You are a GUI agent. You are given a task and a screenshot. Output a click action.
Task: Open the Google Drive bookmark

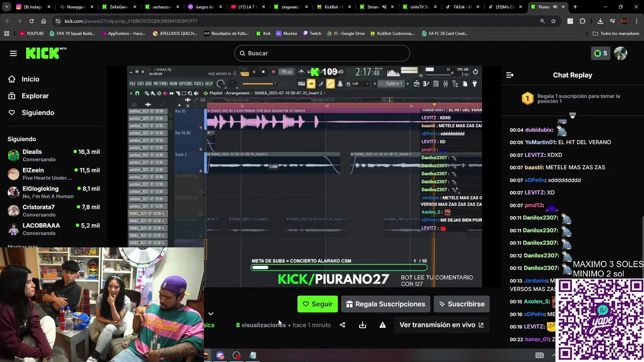(x=346, y=34)
